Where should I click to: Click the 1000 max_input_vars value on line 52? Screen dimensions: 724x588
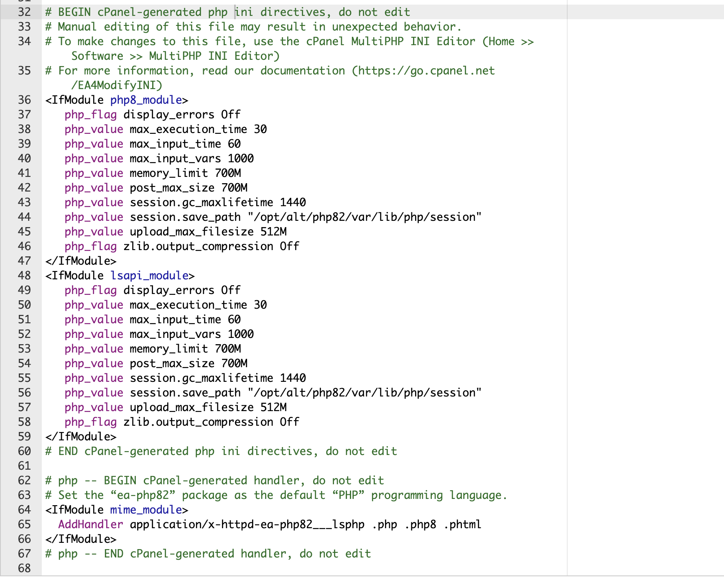241,334
